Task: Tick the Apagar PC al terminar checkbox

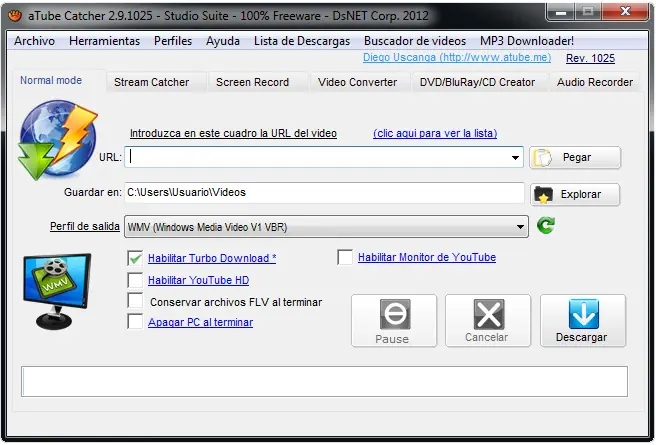Action: [135, 322]
